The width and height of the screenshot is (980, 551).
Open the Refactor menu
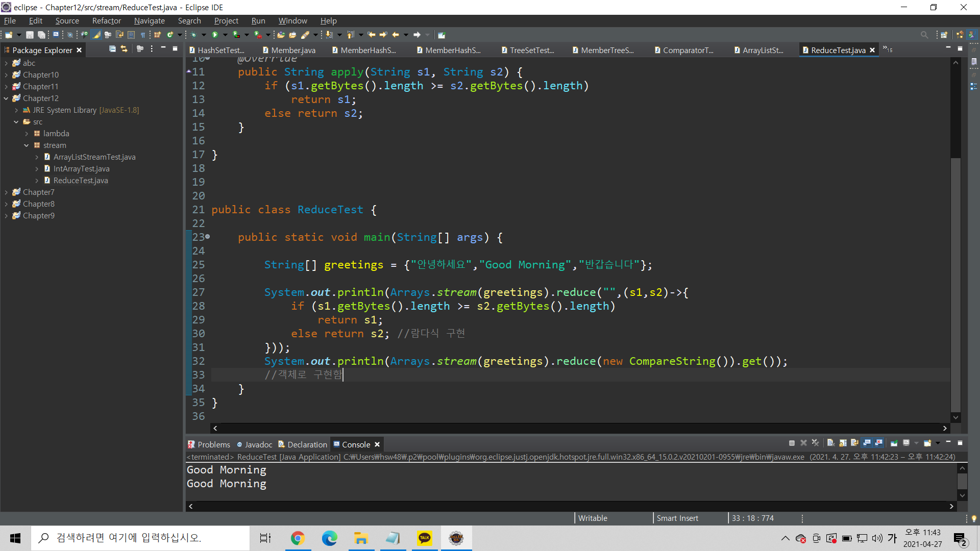click(x=106, y=21)
